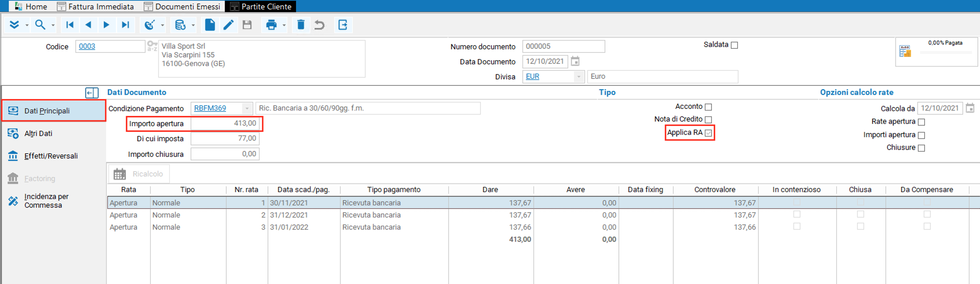
Task: Click the pencil edit icon
Action: (228, 25)
